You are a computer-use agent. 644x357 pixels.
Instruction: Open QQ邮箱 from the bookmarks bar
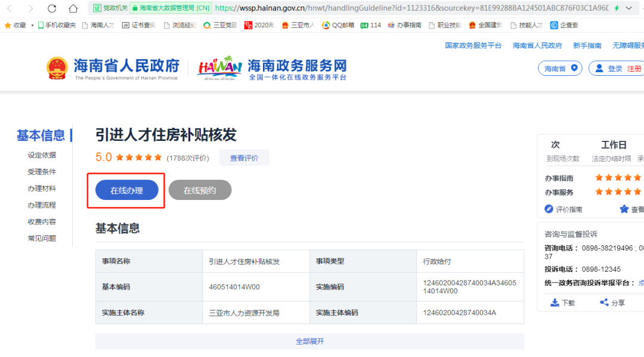pyautogui.click(x=338, y=25)
